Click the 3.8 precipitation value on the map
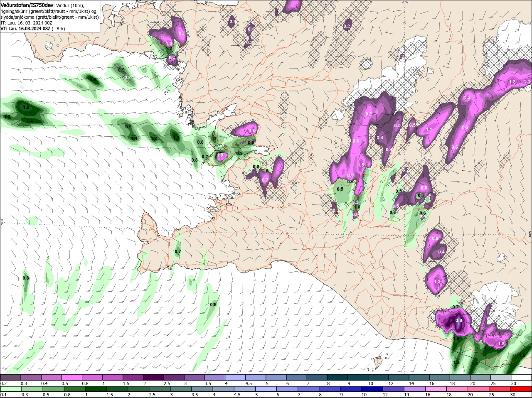Screen dimensions: 532x398 pos(459,320)
